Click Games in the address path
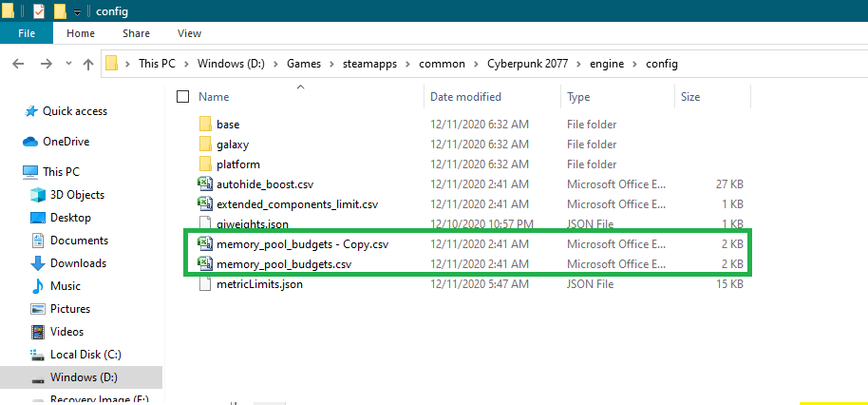Viewport: 868px width, 405px height. (303, 64)
